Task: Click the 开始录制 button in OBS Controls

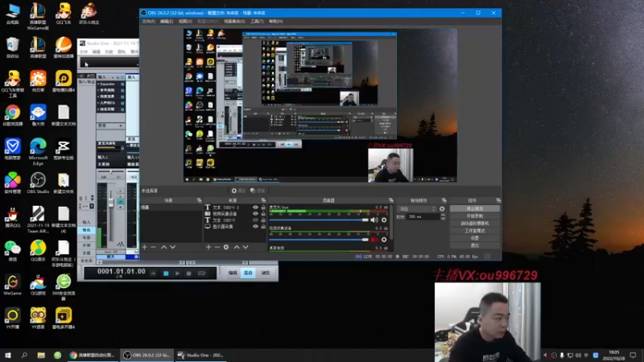Action: [475, 216]
